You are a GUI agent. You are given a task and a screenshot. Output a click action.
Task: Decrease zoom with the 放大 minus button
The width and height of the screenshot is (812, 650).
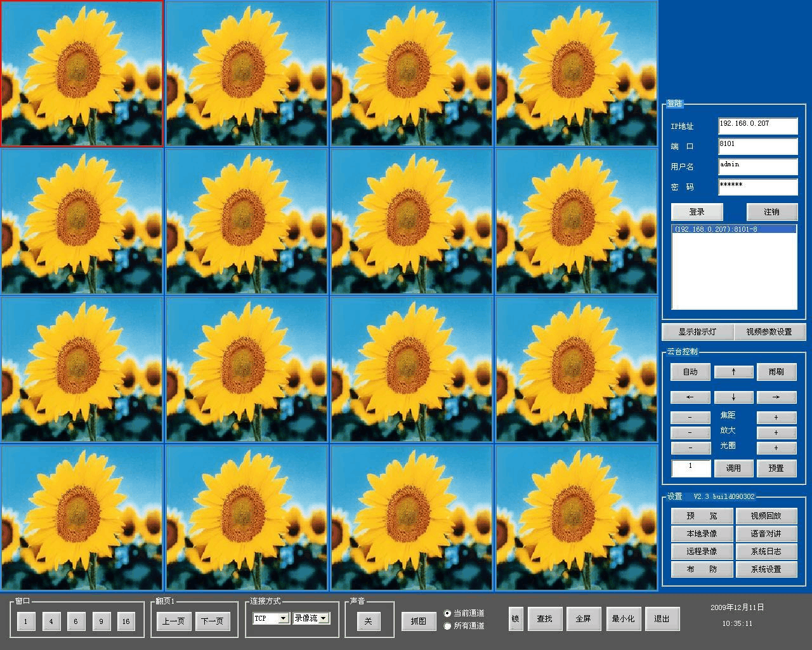(x=690, y=433)
